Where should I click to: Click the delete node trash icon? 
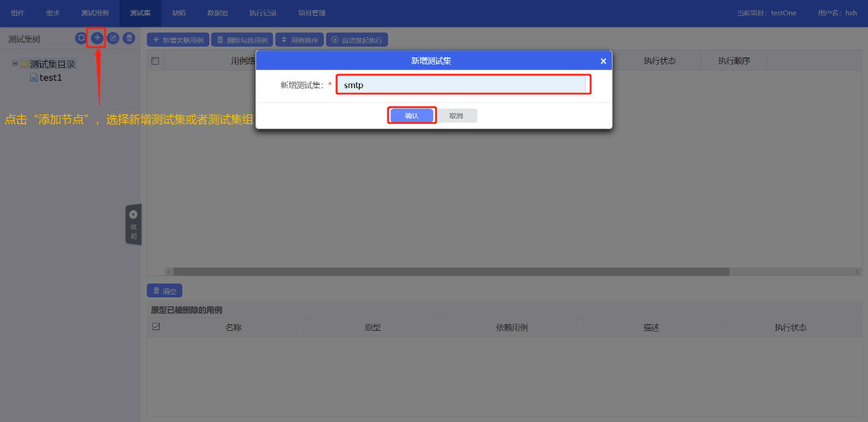[129, 38]
